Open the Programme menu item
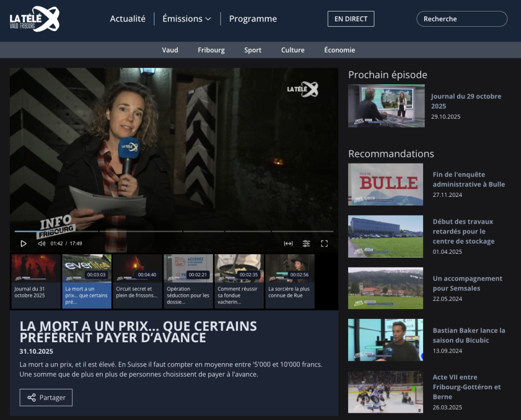 [253, 19]
